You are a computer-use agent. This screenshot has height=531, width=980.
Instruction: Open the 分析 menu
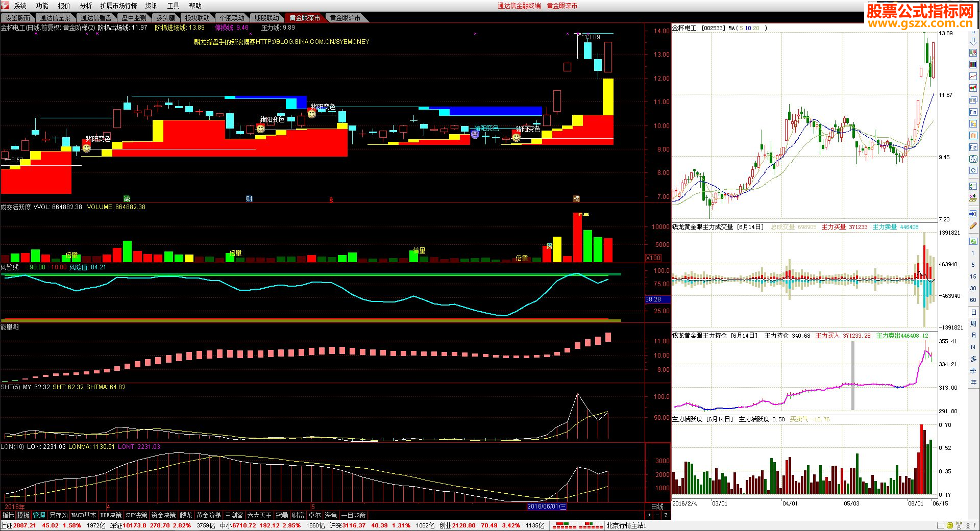coord(86,6)
